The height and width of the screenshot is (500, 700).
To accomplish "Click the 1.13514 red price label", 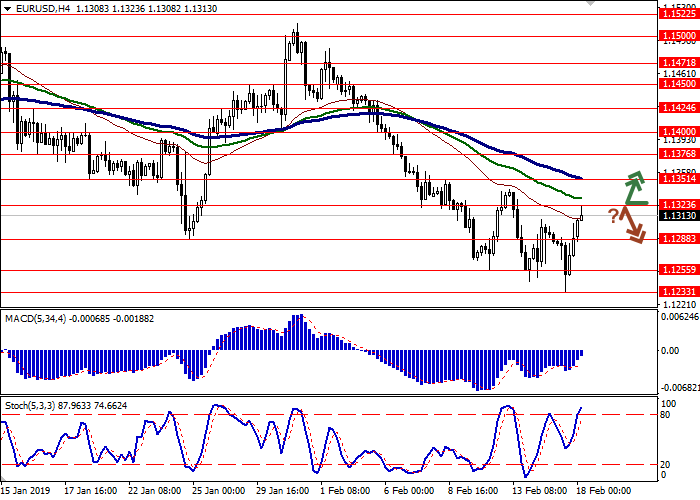I will [x=677, y=180].
